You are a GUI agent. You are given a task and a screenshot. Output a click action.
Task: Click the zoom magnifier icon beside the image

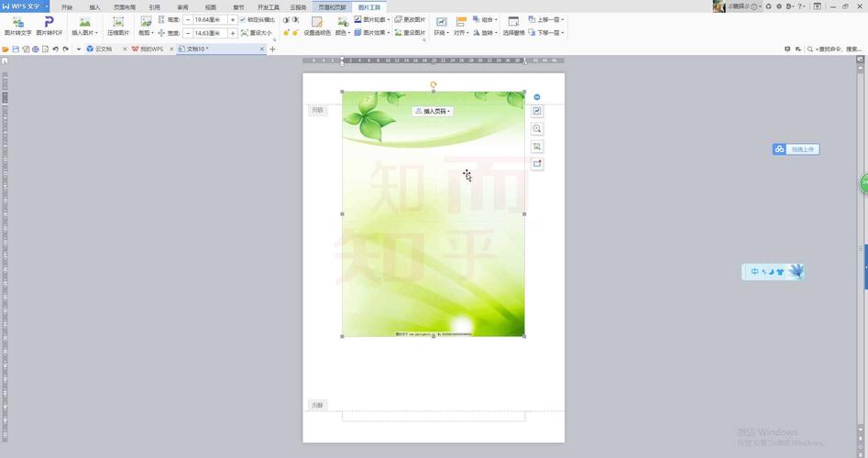click(537, 129)
